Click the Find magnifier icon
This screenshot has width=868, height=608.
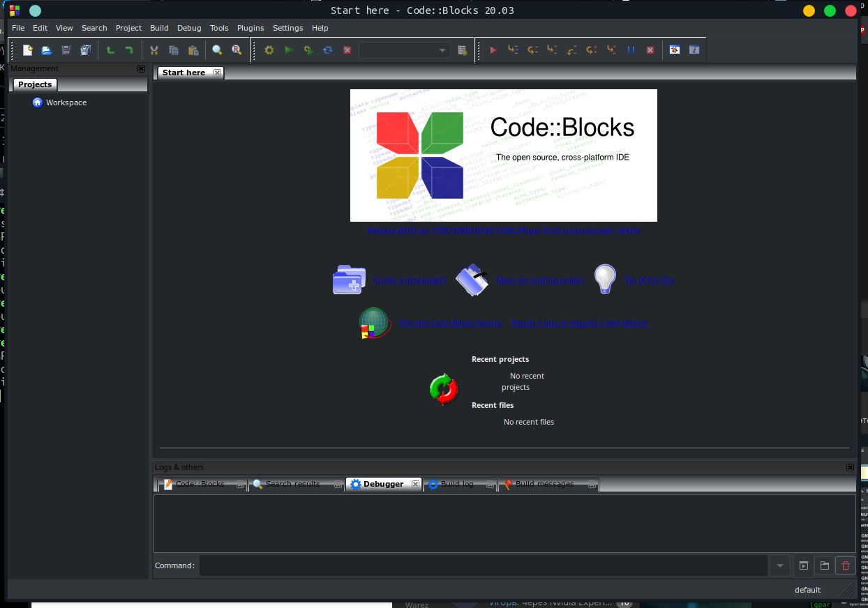click(x=217, y=50)
